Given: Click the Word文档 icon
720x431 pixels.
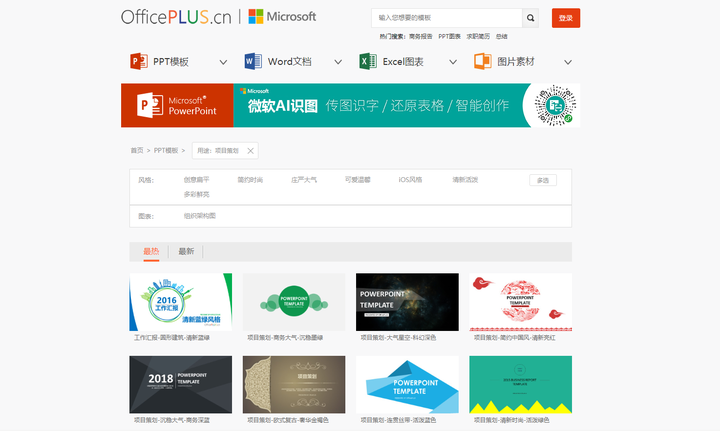Looking at the screenshot, I should click(x=253, y=62).
